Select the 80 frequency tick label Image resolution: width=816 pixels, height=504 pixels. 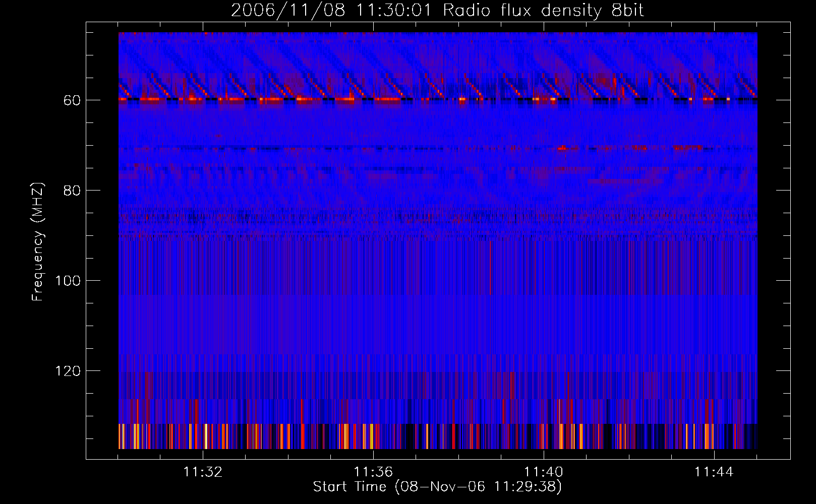point(72,191)
